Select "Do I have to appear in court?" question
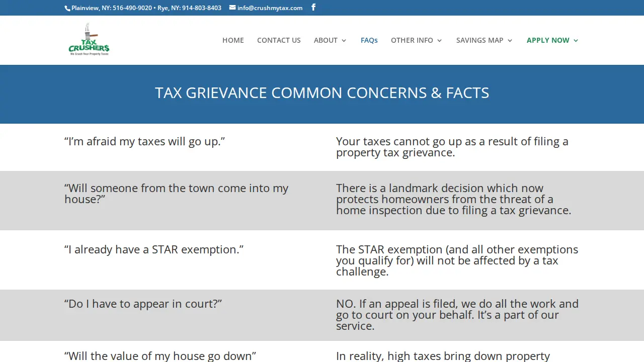The width and height of the screenshot is (644, 362). tap(143, 304)
